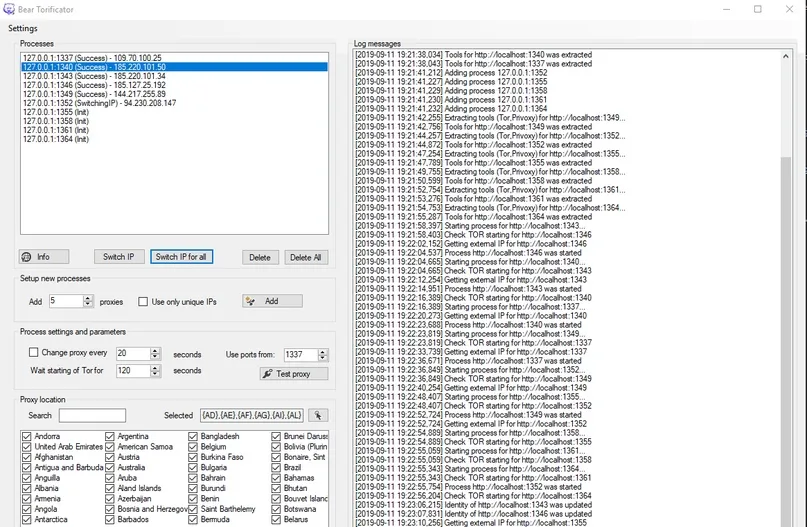Viewport: 807px width, 527px height.
Task: Click the Bear Torificator title bar icon
Action: tap(9, 9)
